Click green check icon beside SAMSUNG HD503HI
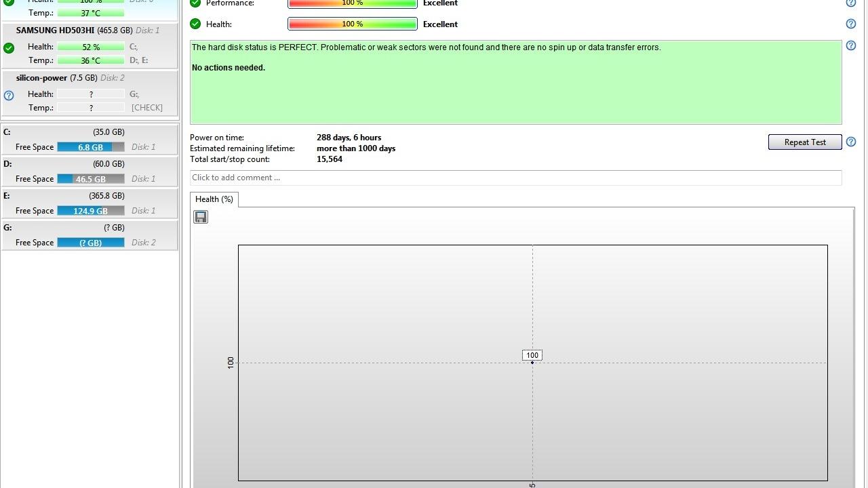Image resolution: width=868 pixels, height=488 pixels. pos(9,48)
